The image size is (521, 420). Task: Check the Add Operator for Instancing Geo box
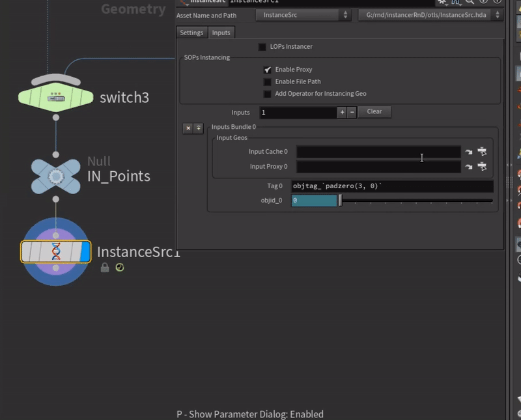tap(268, 94)
